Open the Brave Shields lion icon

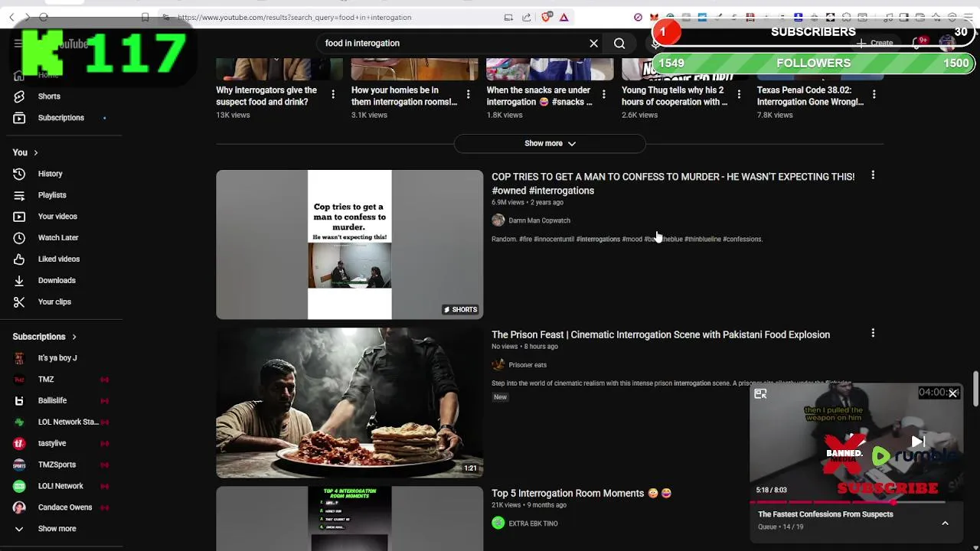547,17
